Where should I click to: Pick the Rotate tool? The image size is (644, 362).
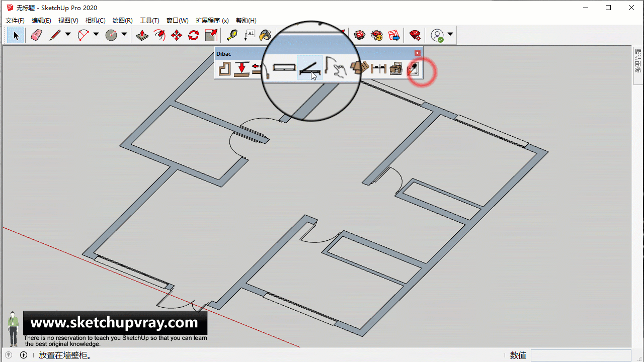tap(194, 35)
